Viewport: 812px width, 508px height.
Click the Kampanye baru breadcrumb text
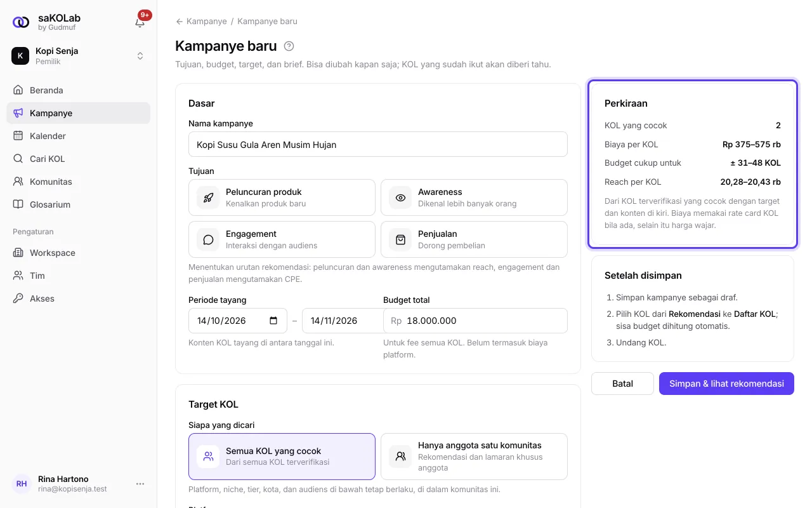(x=267, y=22)
